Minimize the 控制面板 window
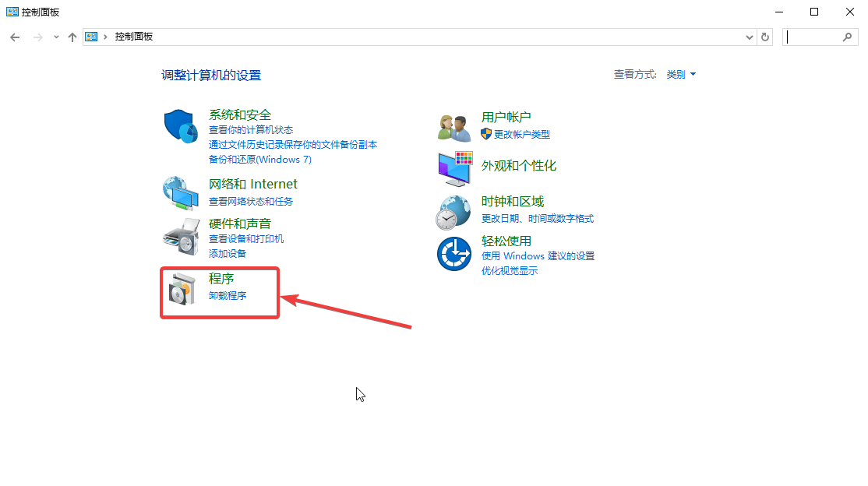Image resolution: width=868 pixels, height=486 pixels. [779, 12]
